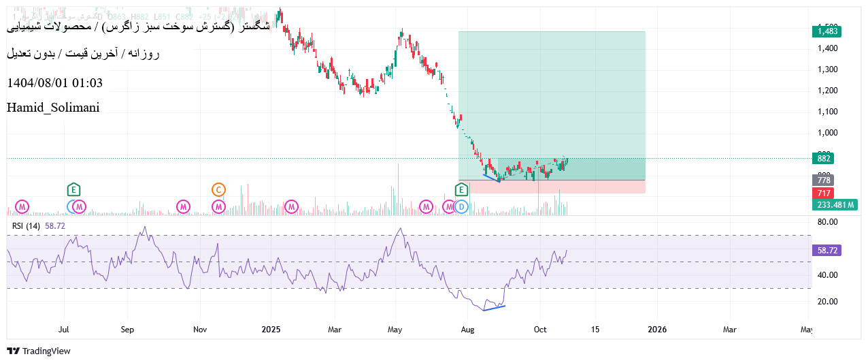Image resolution: width=868 pixels, height=363 pixels.
Task: Click the 2026 label on the time axis
Action: (657, 330)
